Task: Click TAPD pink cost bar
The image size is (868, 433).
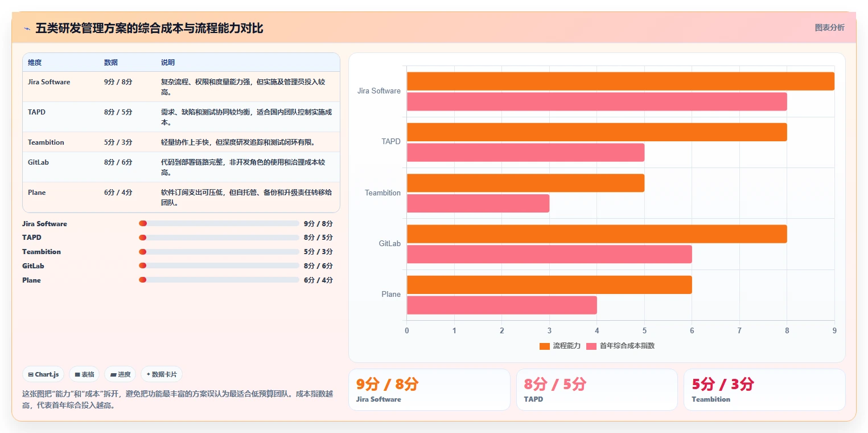Action: [x=525, y=152]
